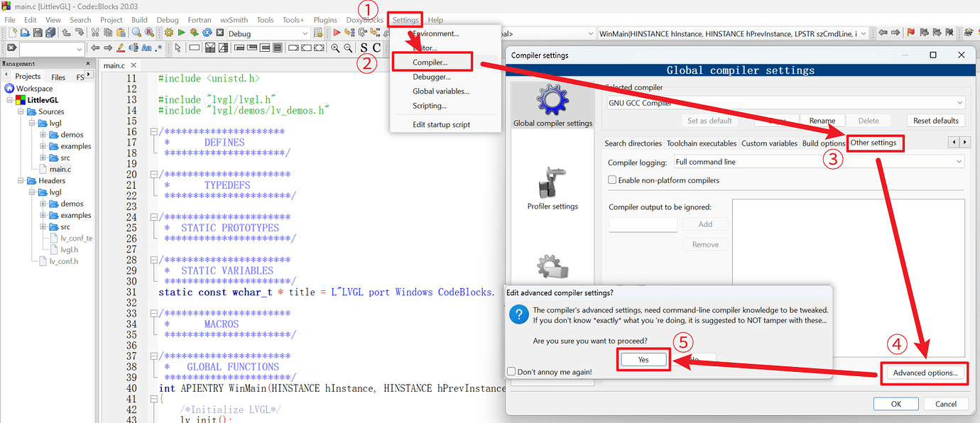Screen dimensions: 980x423
Task: Confirm the warning with the Yes button
Action: [643, 359]
